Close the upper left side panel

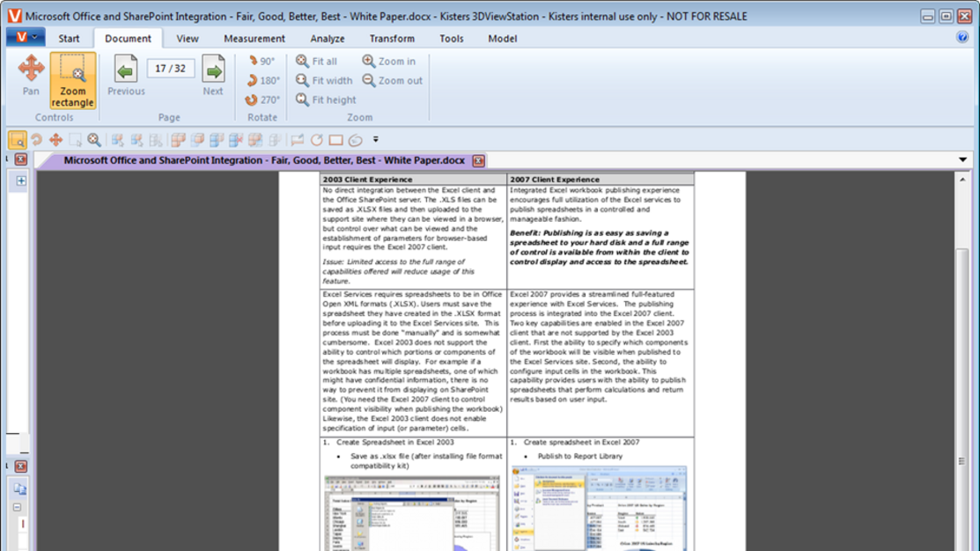pos(20,159)
